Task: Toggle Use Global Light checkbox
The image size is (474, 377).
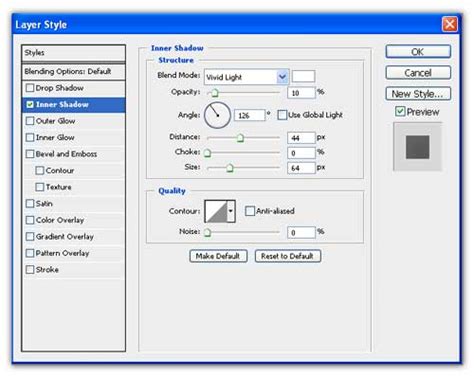Action: point(282,115)
